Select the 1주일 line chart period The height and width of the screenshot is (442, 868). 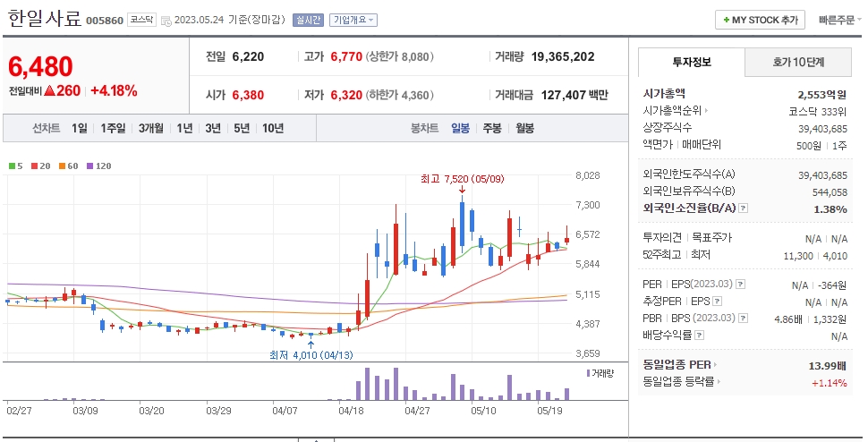point(113,128)
